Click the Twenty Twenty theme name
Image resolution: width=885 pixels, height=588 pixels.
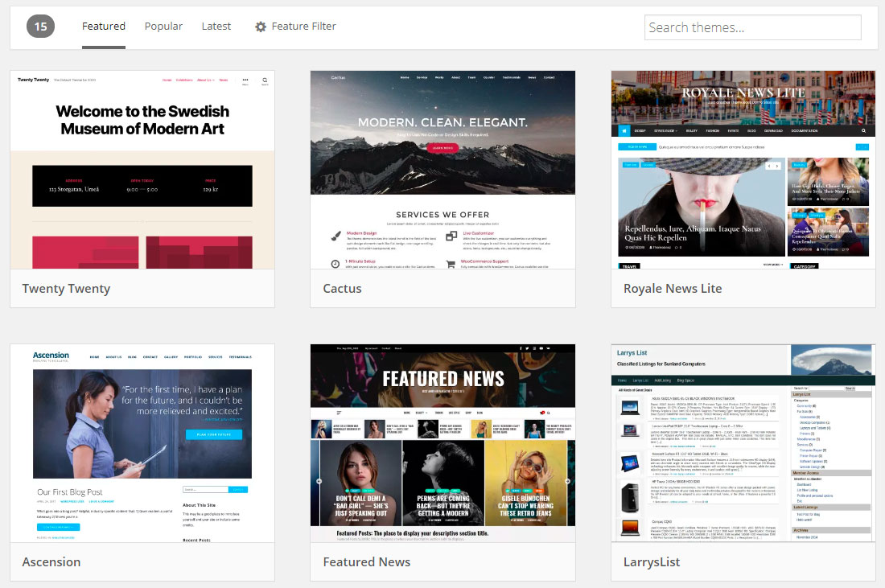(65, 288)
